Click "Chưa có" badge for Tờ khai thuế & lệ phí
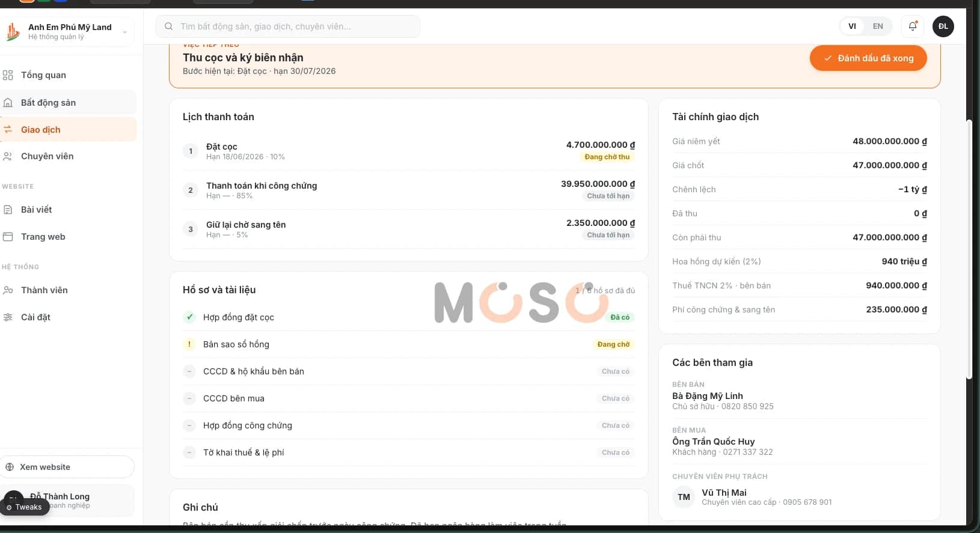 click(x=616, y=452)
